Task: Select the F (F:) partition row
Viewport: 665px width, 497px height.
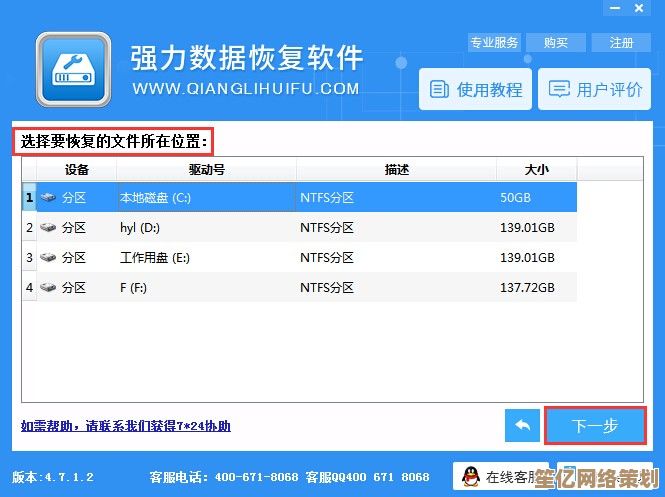Action: pos(300,287)
